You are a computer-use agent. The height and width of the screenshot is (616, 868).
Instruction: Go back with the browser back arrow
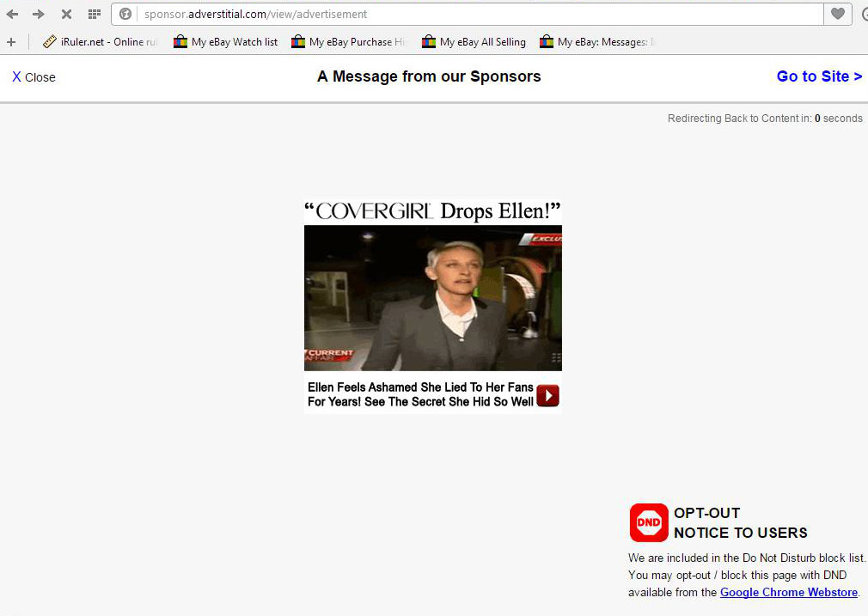(x=12, y=14)
